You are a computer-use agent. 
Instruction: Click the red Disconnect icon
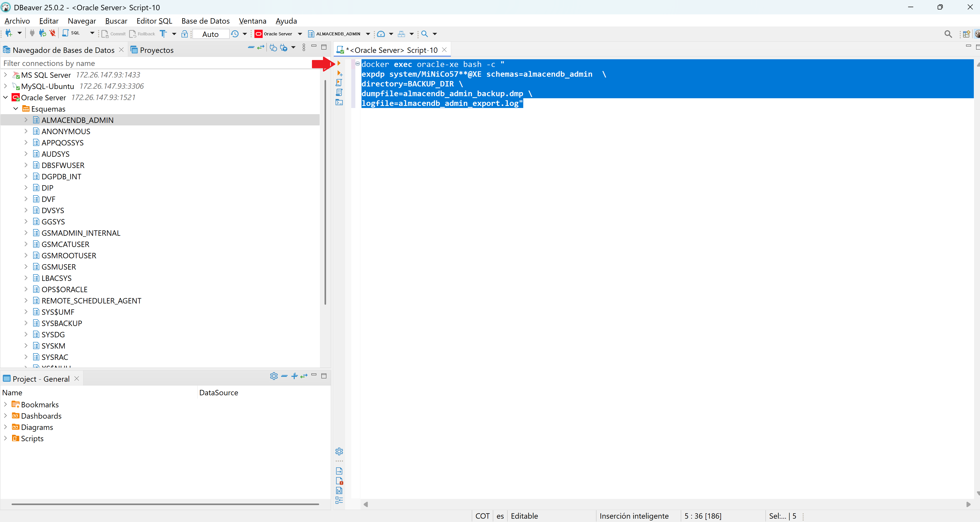coord(52,33)
